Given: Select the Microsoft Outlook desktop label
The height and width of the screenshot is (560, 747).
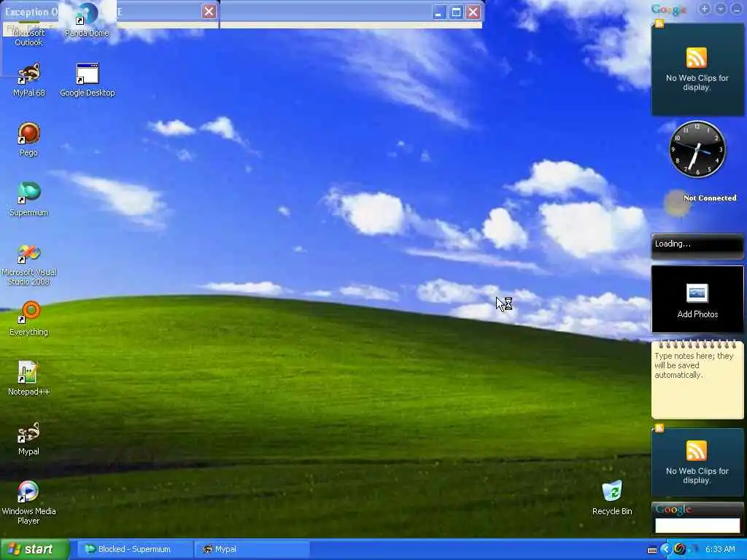Looking at the screenshot, I should [28, 37].
